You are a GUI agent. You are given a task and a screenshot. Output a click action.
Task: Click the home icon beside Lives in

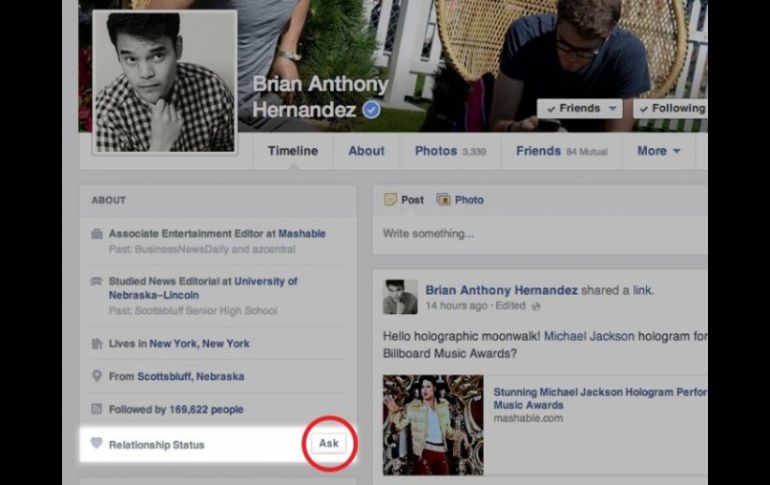[97, 344]
